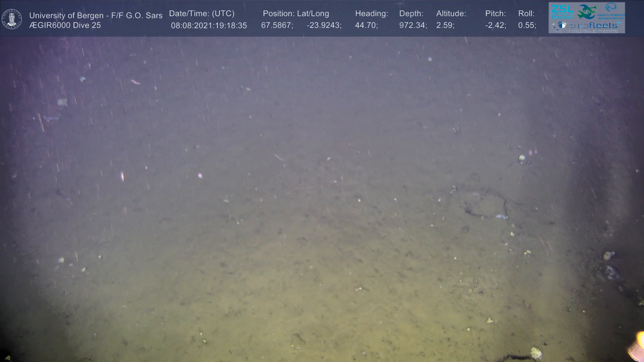The width and height of the screenshot is (644, 362).
Task: Click the Roll value 0.55
Action: point(527,25)
